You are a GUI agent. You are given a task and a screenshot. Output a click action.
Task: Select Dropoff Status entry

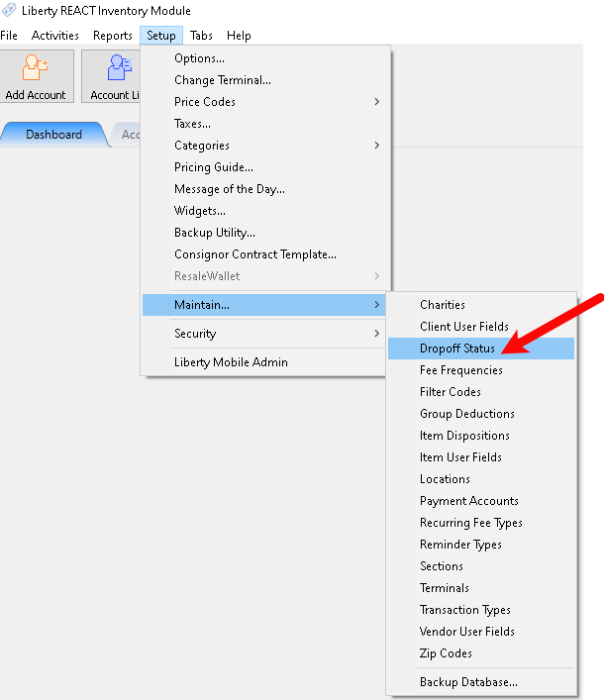point(481,349)
